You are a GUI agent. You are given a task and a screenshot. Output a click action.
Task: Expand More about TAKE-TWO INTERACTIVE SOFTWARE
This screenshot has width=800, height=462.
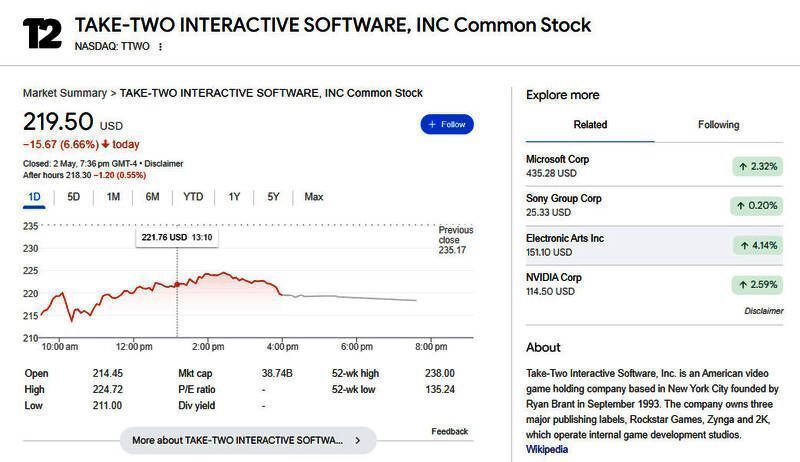(x=247, y=440)
